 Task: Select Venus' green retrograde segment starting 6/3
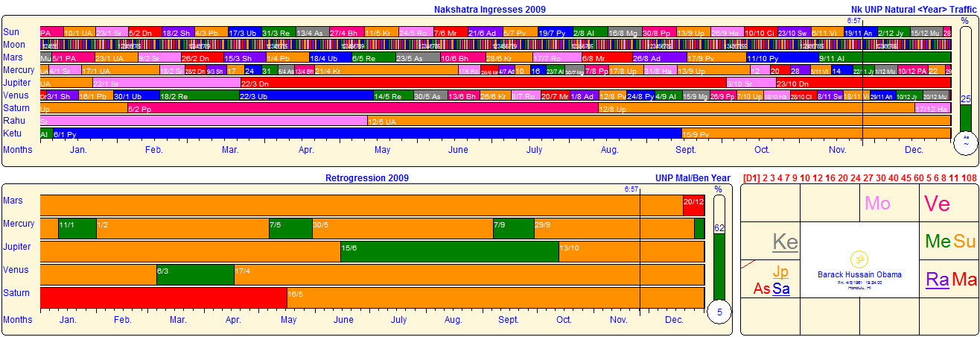pos(194,275)
